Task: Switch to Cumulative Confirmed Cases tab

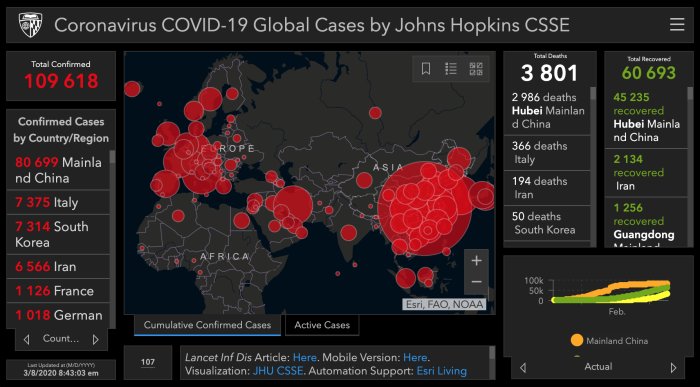Action: [x=207, y=325]
